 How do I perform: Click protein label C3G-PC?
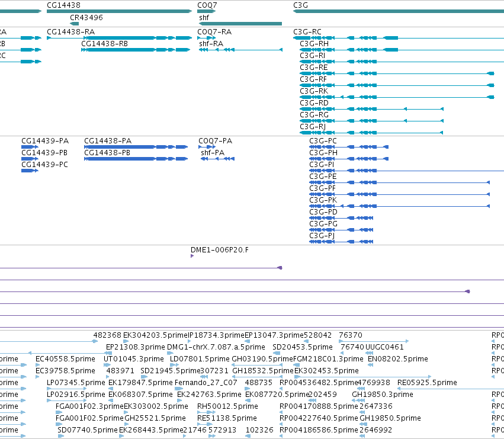coord(323,140)
